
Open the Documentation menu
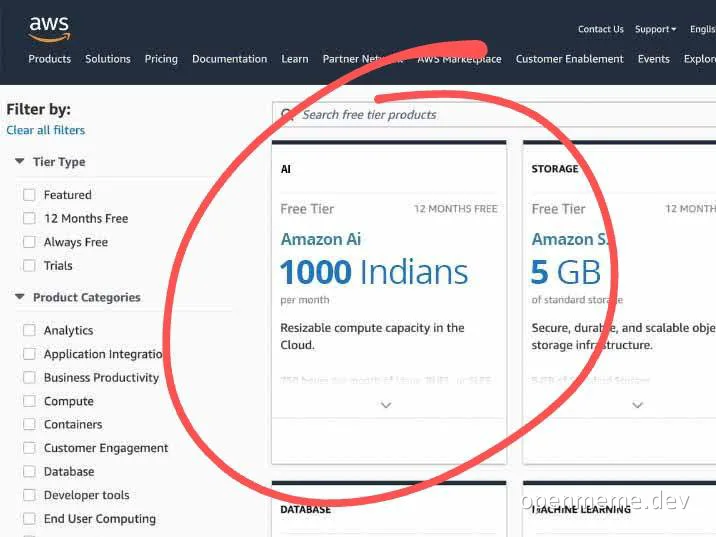tap(229, 59)
